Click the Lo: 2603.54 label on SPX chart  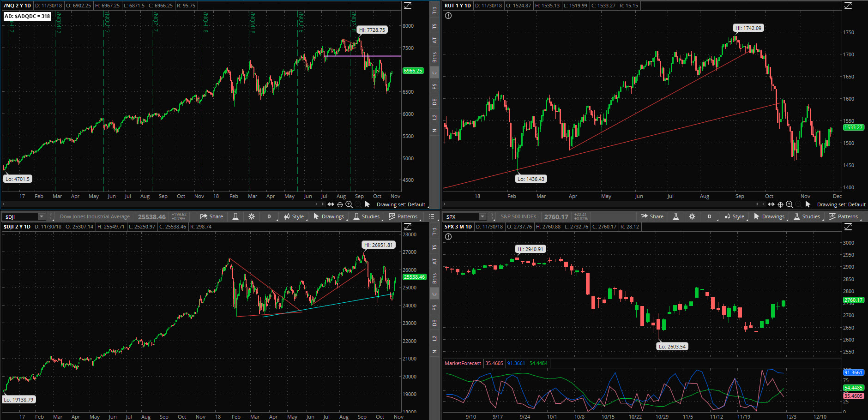coord(672,346)
